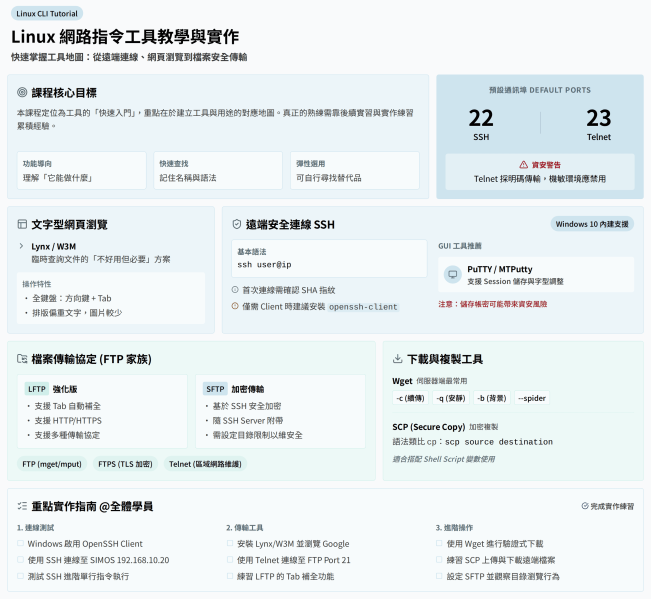Click the checklist icon beside 重點實作指南

[x=22, y=506]
